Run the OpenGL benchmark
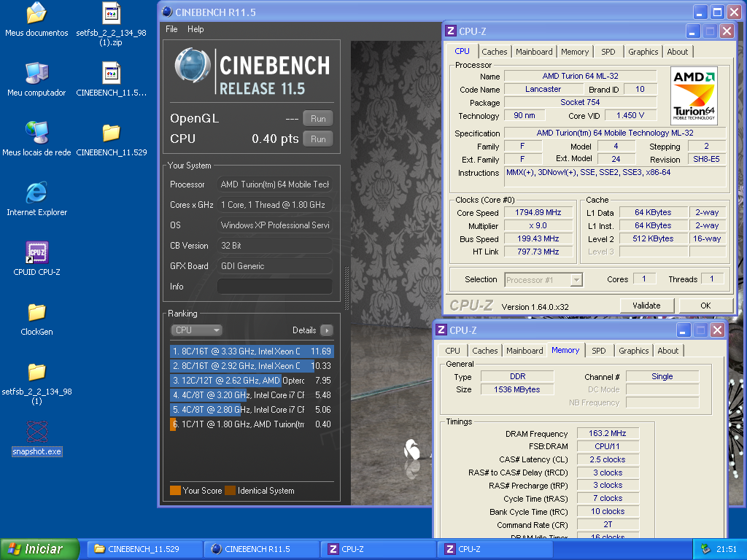 (318, 119)
